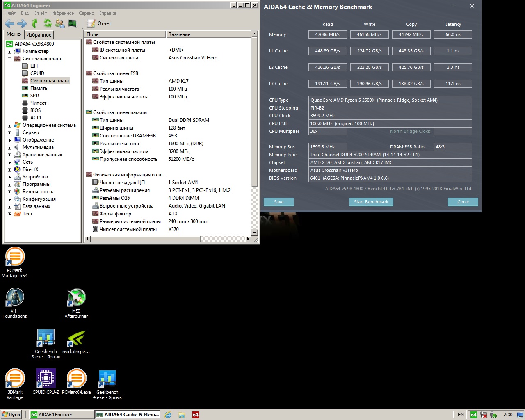Expand the Тест tree node

pos(9,214)
